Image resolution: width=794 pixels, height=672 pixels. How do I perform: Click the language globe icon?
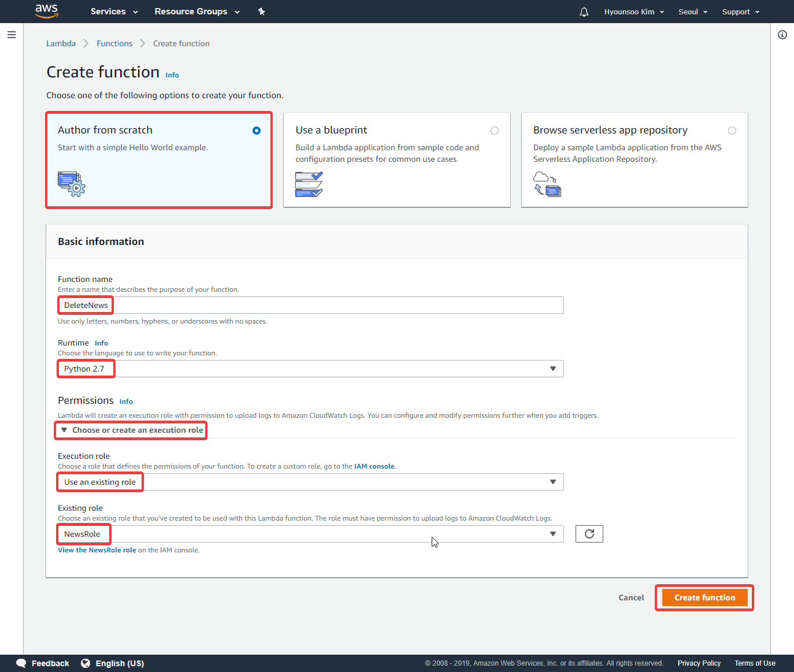pyautogui.click(x=86, y=663)
